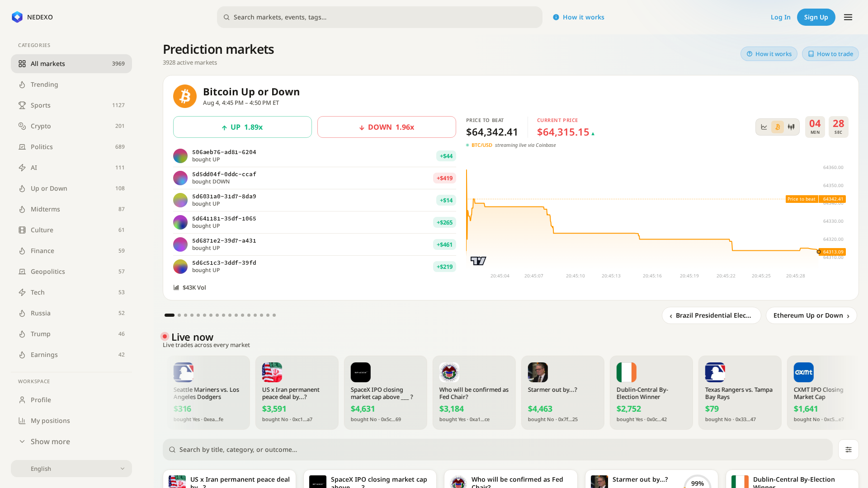
Task: Open US x Iran permanent peace deal live card
Action: (297, 393)
